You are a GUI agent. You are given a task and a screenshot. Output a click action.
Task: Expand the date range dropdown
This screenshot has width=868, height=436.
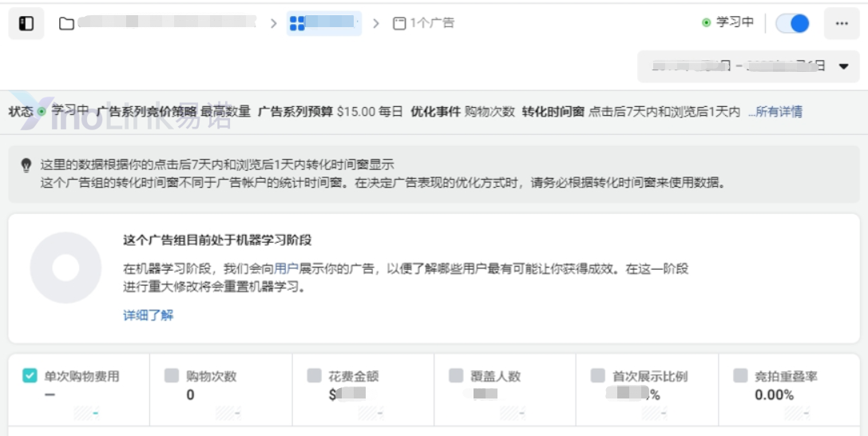748,66
